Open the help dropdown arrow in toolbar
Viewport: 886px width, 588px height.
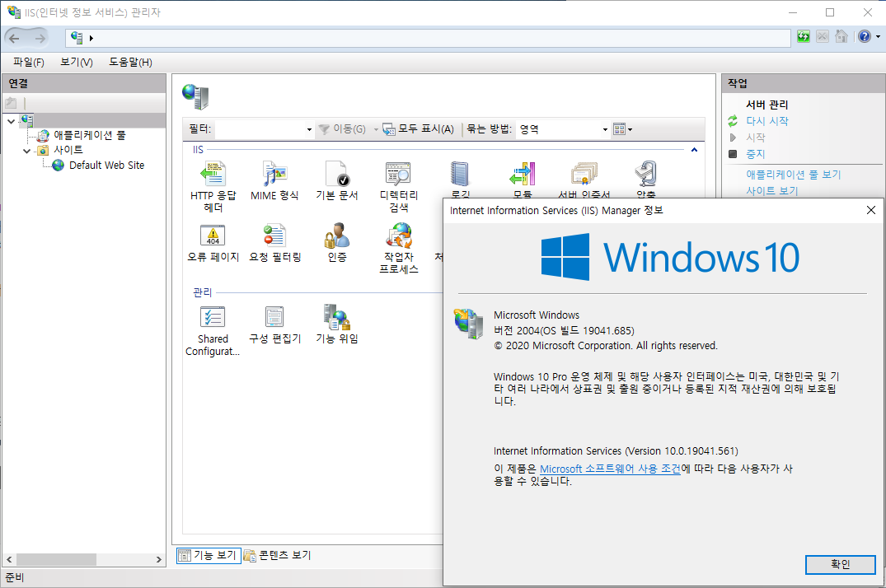click(878, 37)
